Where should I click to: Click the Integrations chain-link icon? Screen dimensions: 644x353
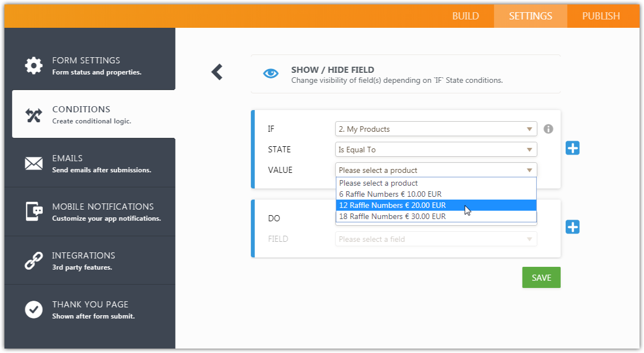[x=33, y=261]
